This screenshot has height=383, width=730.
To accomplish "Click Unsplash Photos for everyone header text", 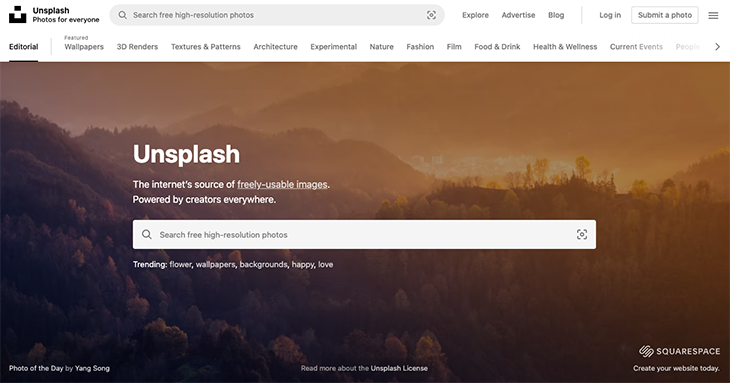I will 66,15.
